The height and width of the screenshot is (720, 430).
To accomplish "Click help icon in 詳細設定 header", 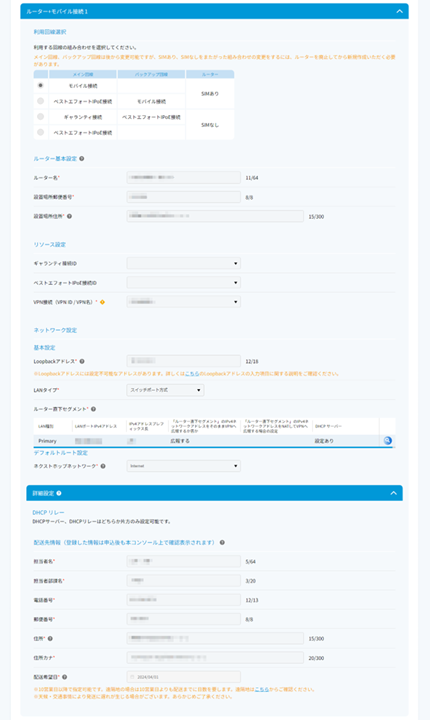I will point(59,493).
